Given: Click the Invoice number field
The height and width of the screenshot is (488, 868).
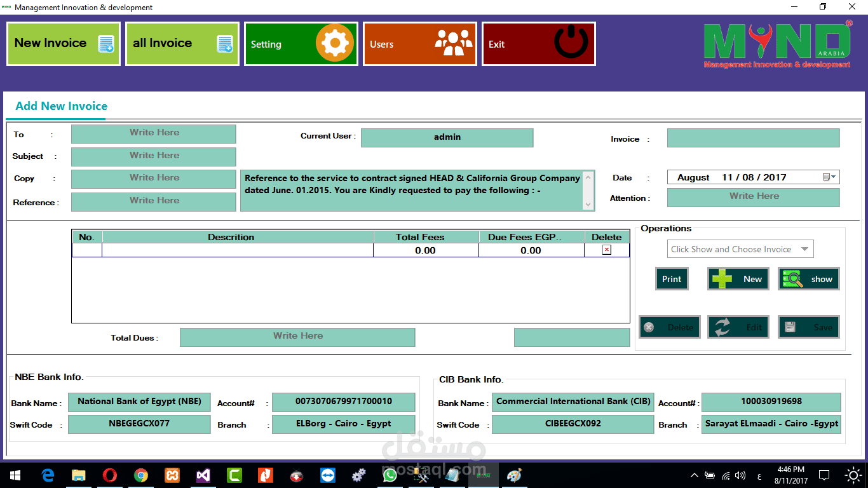Looking at the screenshot, I should (x=753, y=138).
